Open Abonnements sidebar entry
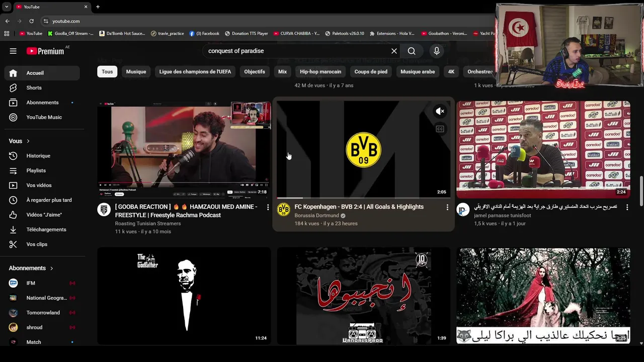Image resolution: width=644 pixels, height=362 pixels. pos(42,103)
